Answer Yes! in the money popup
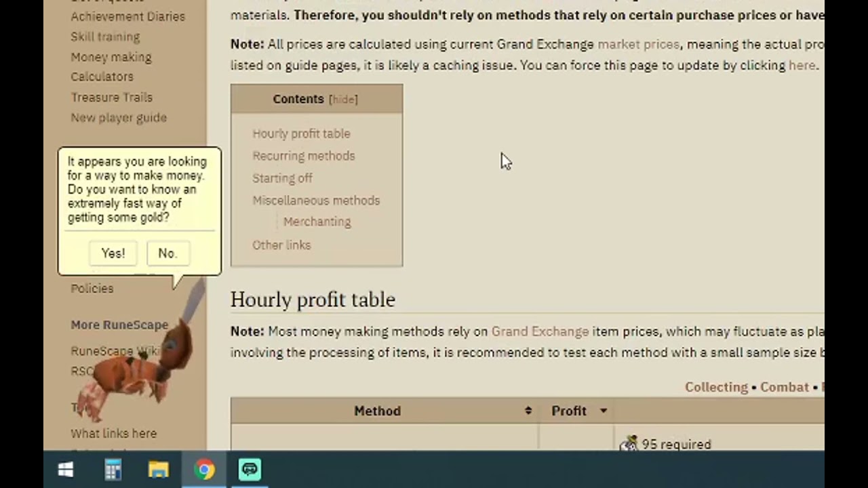Viewport: 868px width, 488px height. (x=113, y=253)
